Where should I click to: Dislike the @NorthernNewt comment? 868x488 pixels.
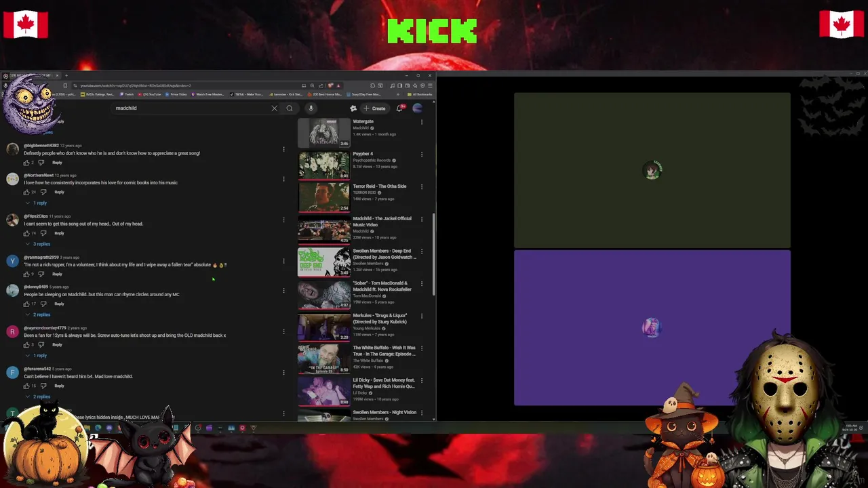point(43,192)
